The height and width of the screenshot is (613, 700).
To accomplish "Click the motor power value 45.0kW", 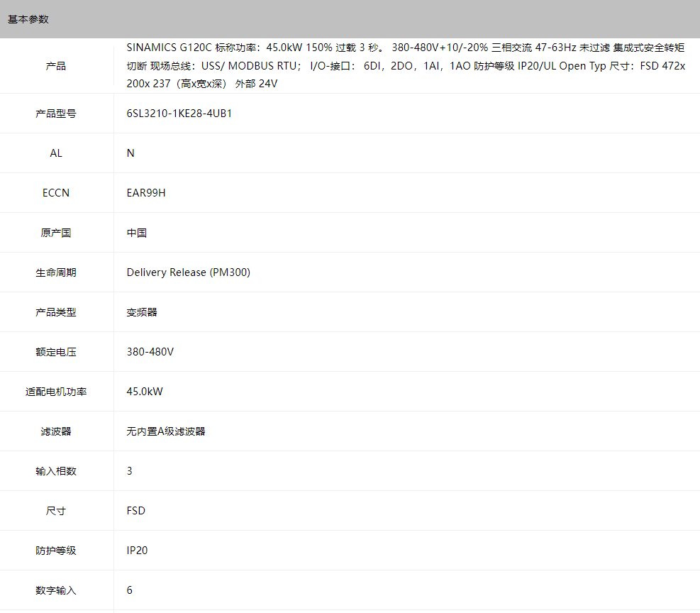I will coord(145,392).
